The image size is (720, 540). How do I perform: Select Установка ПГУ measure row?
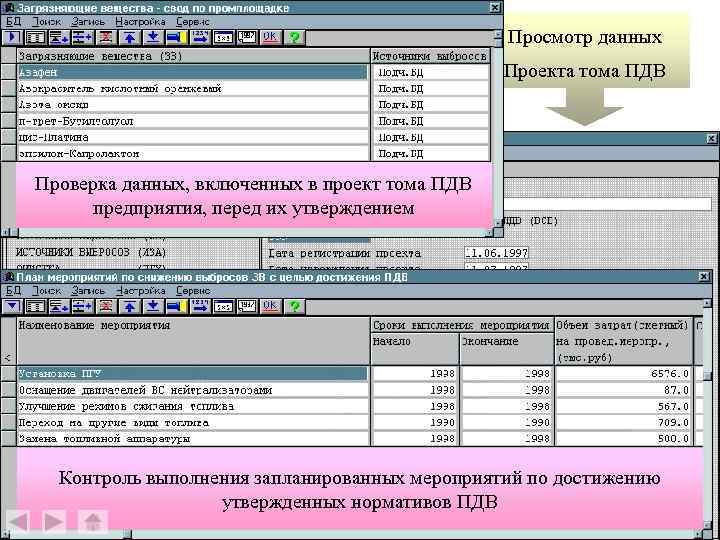(193, 374)
